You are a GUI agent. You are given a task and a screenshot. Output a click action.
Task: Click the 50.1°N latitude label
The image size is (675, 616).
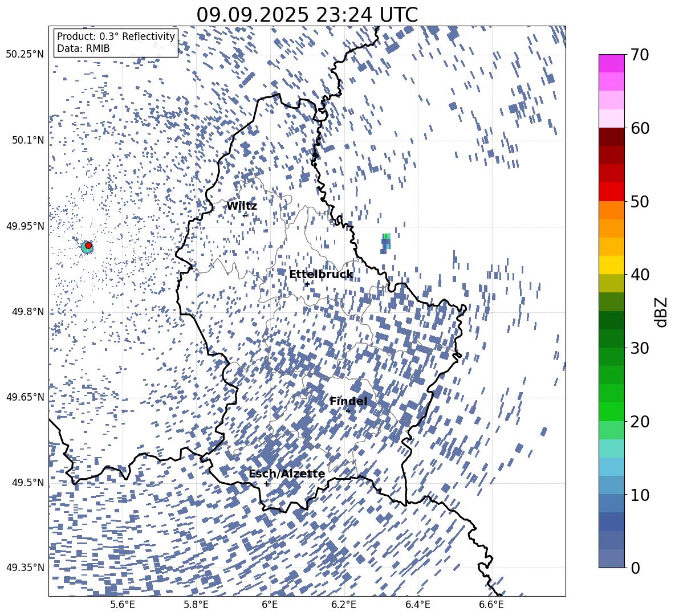tap(29, 140)
